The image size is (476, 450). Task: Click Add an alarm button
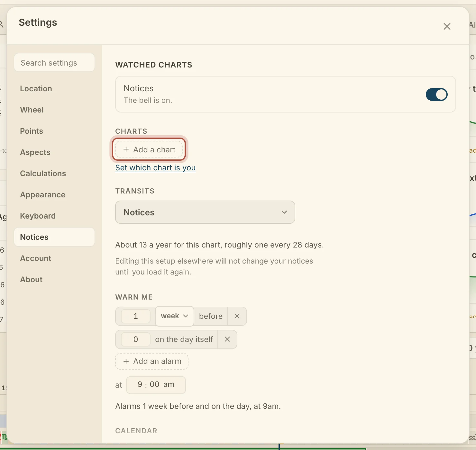pyautogui.click(x=152, y=361)
